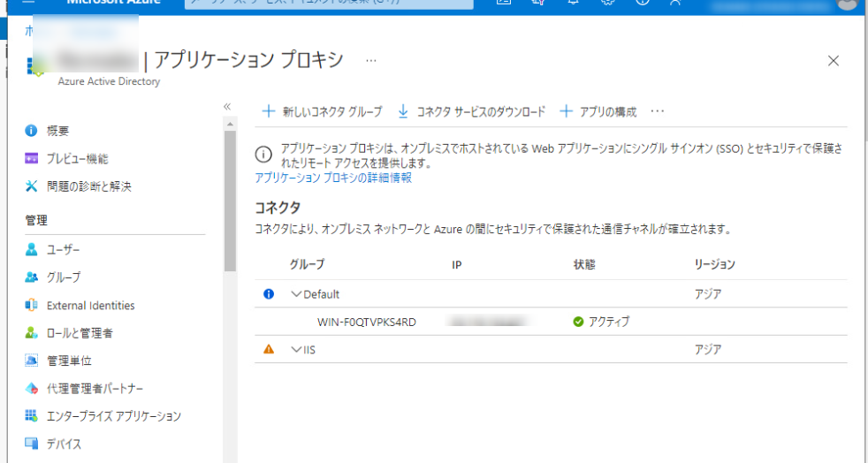868x463 pixels.
Task: Expand the IIS connector group chevron
Action: (x=296, y=349)
